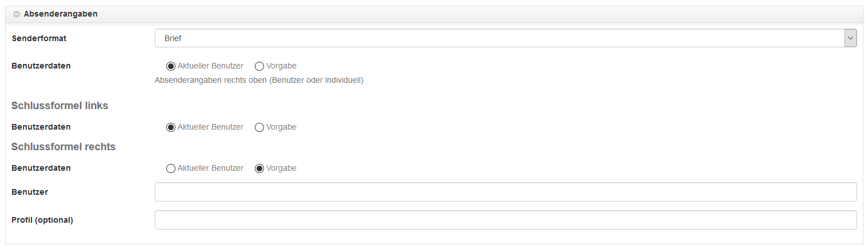Click Benutzerdaten label under Schlussformel rechts
The width and height of the screenshot is (868, 249).
pyautogui.click(x=41, y=168)
